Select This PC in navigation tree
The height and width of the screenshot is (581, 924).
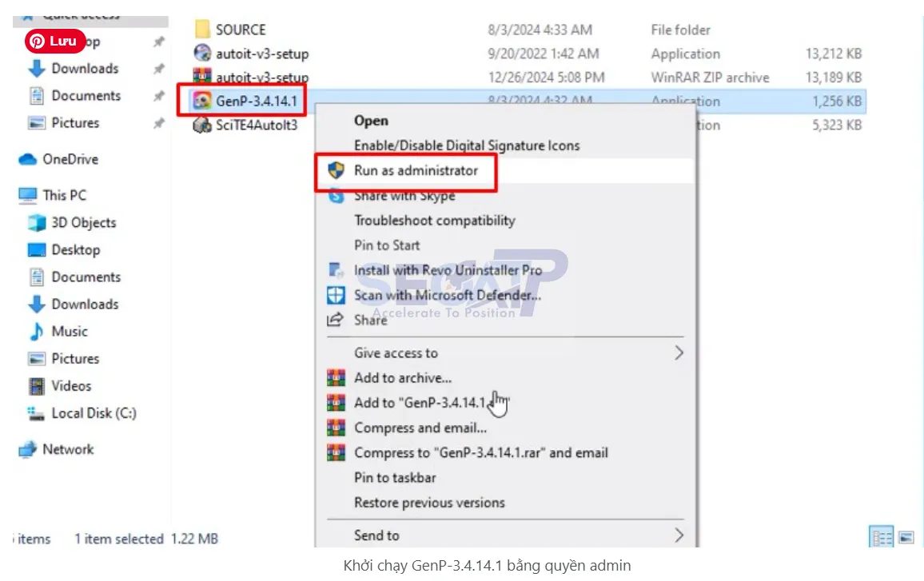pyautogui.click(x=64, y=195)
